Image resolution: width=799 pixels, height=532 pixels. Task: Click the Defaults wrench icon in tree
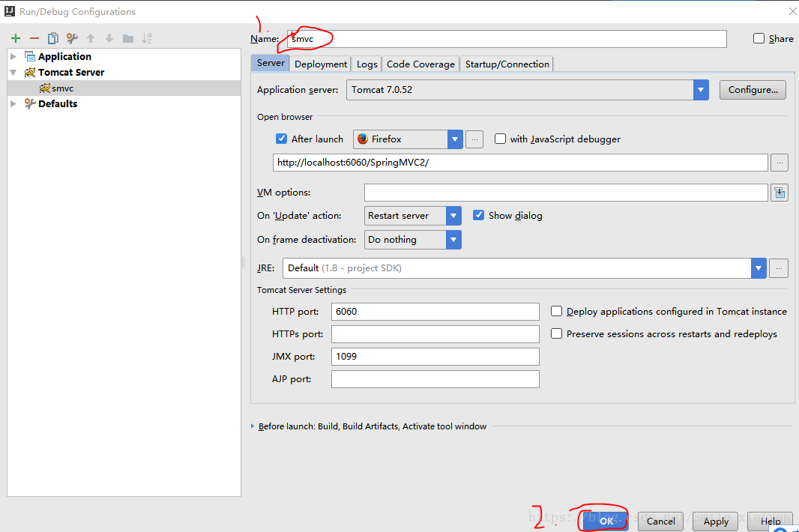pos(30,104)
